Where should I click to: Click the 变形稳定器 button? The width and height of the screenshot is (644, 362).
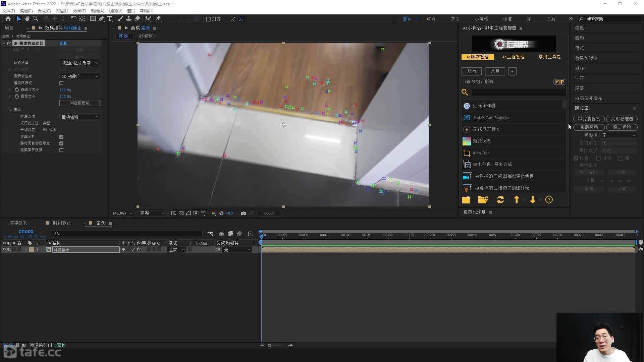click(x=622, y=119)
